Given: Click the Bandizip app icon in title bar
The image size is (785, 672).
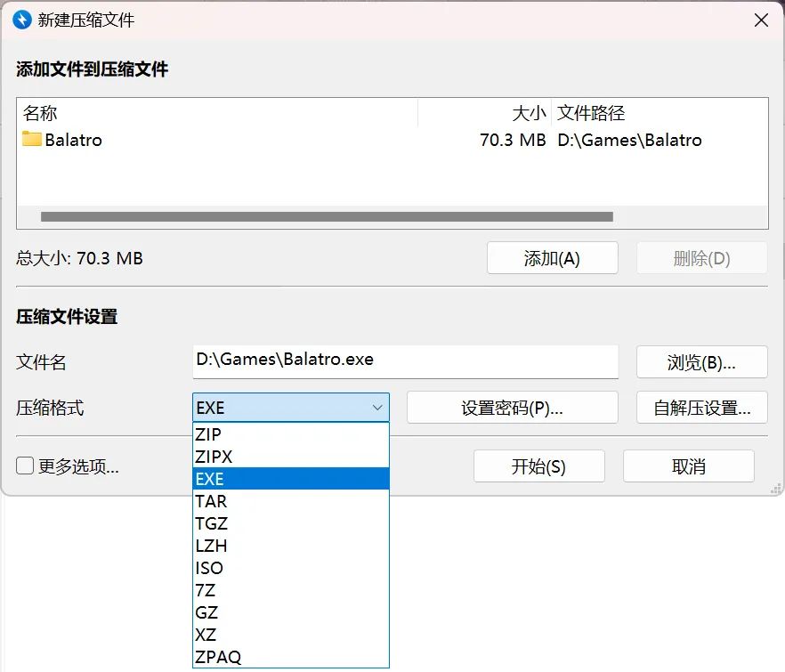Looking at the screenshot, I should 22,20.
